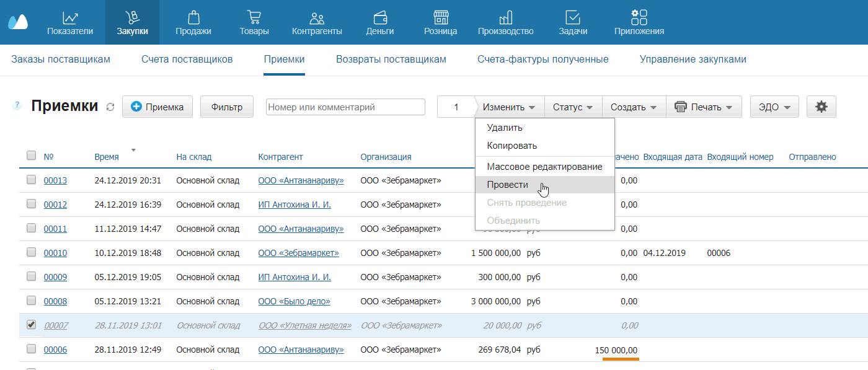Open the settings gear for the list
Image resolution: width=868 pixels, height=370 pixels.
(821, 106)
